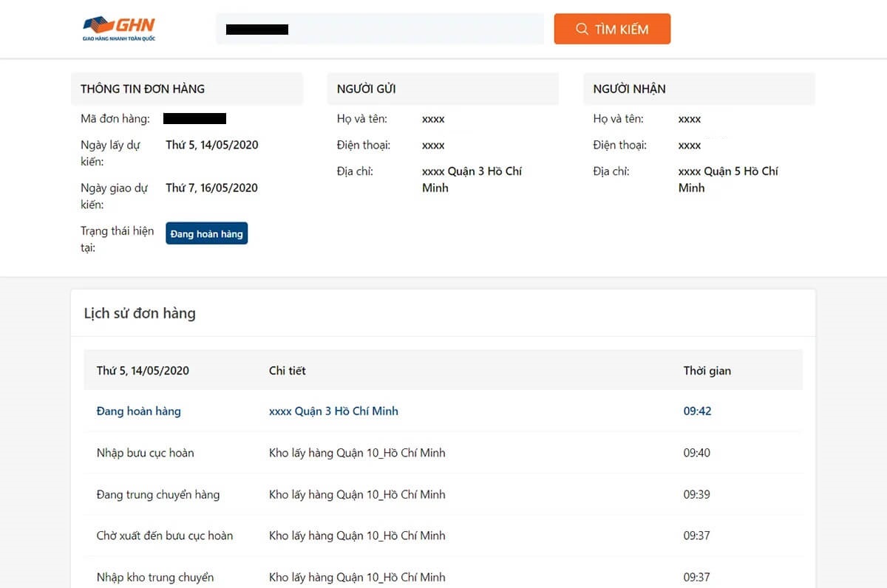Open the highlighted Đang hoàn hàng history entry
887x588 pixels.
138,411
